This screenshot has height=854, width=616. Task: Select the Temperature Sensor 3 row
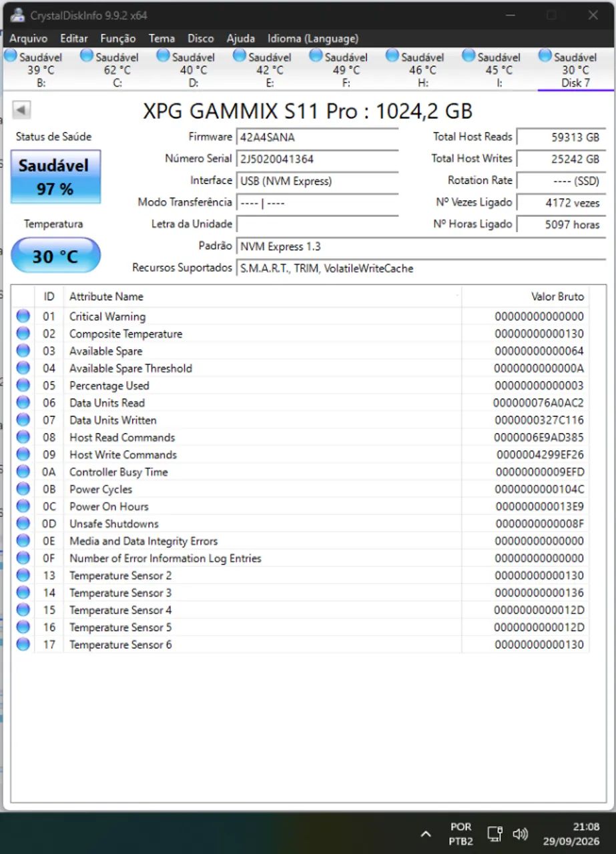[300, 593]
